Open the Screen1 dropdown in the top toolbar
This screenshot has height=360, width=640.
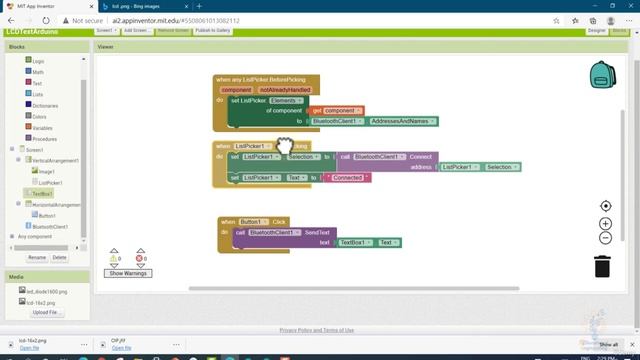[107, 31]
